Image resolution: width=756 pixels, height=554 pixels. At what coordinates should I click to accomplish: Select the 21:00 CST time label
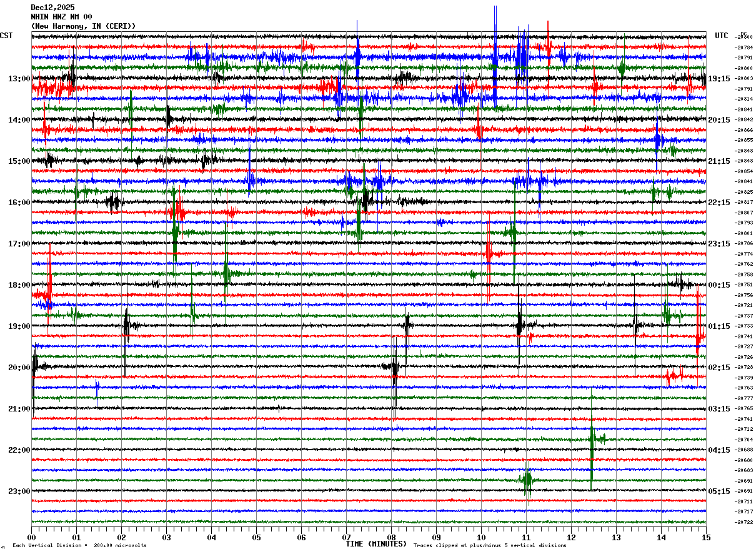tap(19, 409)
